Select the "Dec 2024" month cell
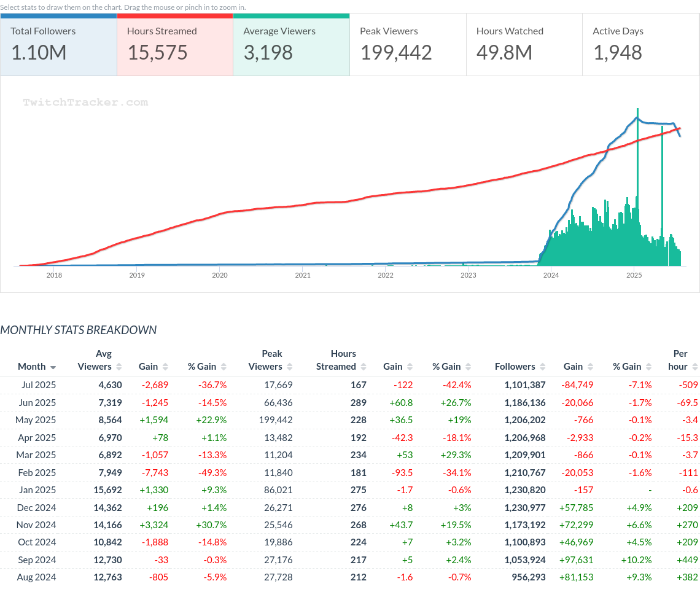Screen dimensions: 700x589 tap(37, 508)
